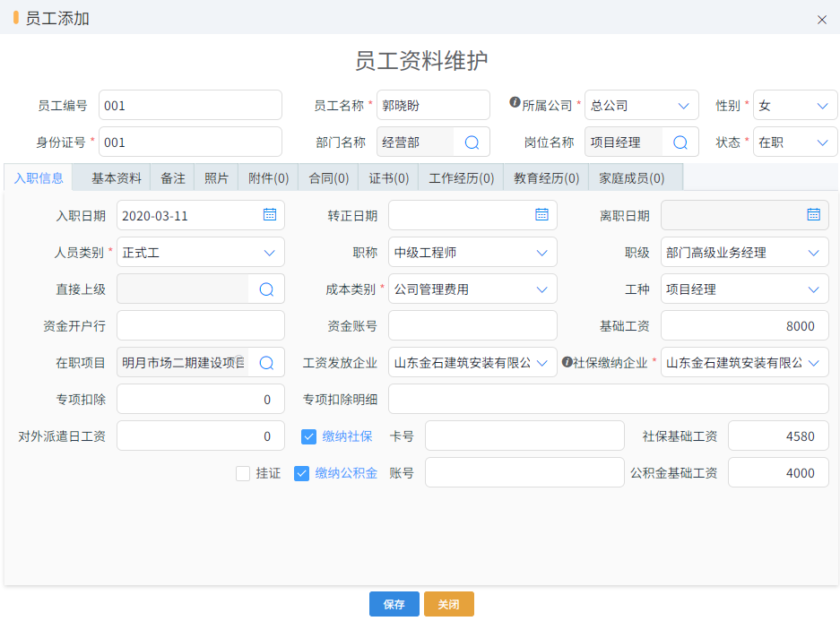
Task: Expand the 状态 dropdown showing 在职
Action: (795, 142)
